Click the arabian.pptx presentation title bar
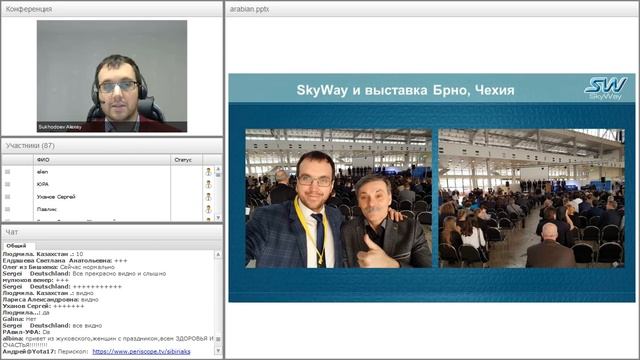The height and width of the screenshot is (360, 640). [x=432, y=9]
